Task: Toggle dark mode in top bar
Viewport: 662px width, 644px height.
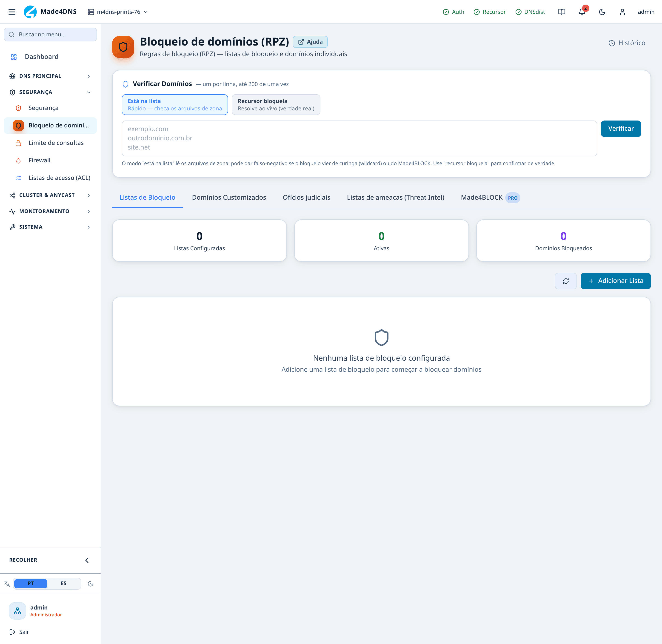Action: (x=602, y=12)
